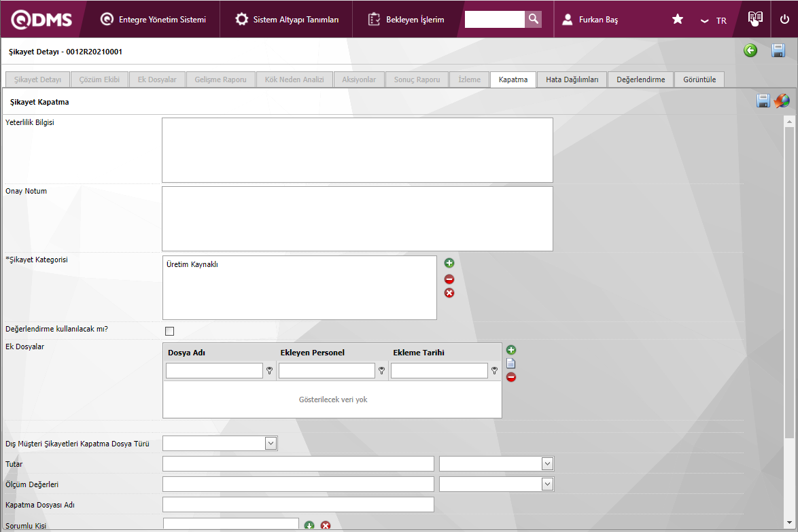798x532 pixels.
Task: Expand the Tutar currency dropdown
Action: coord(547,464)
